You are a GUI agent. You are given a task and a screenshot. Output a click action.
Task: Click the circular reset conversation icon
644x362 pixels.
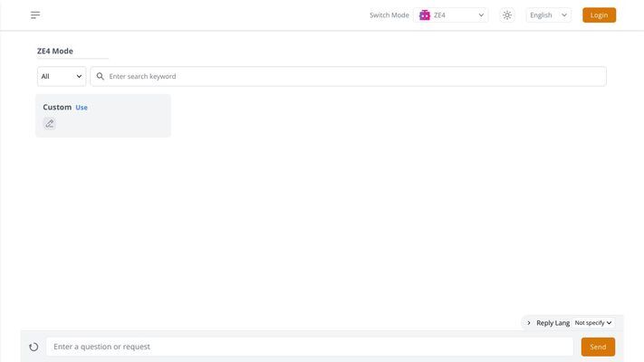click(x=34, y=347)
